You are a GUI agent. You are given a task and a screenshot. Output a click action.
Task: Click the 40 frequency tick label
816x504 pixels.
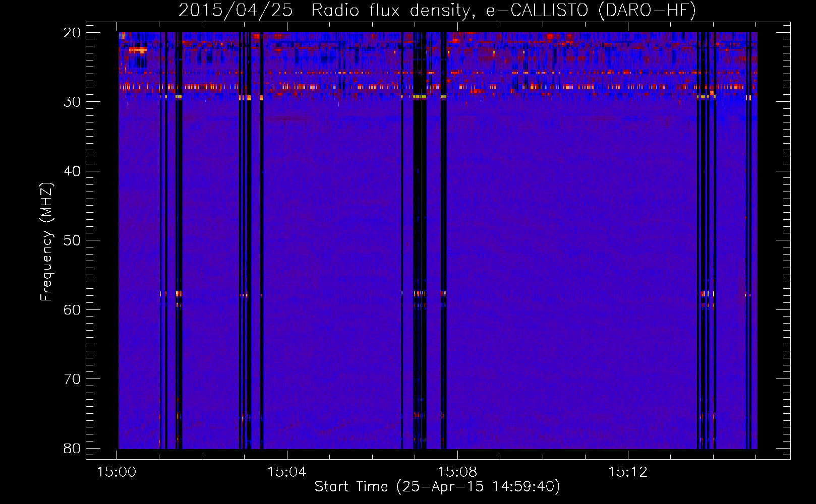(x=72, y=171)
